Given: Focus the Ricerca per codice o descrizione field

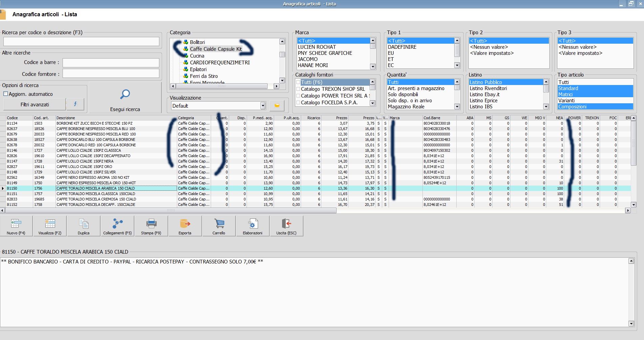Looking at the screenshot, I should 81,41.
